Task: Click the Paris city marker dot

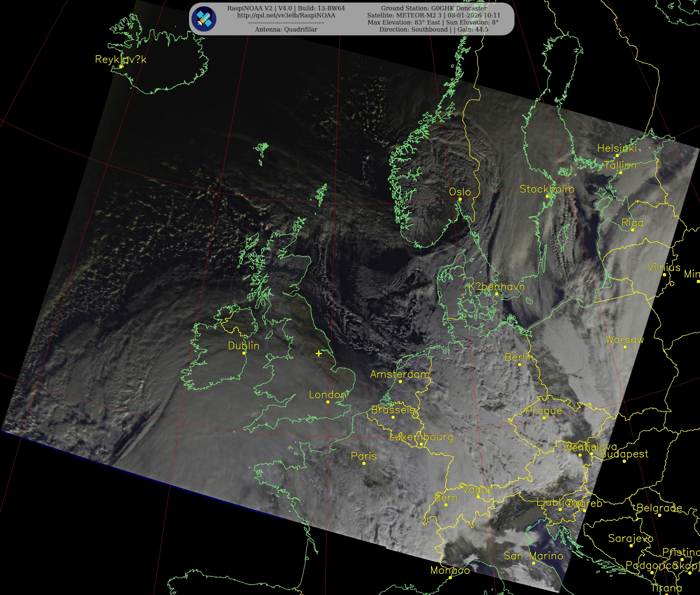Action: click(x=364, y=464)
